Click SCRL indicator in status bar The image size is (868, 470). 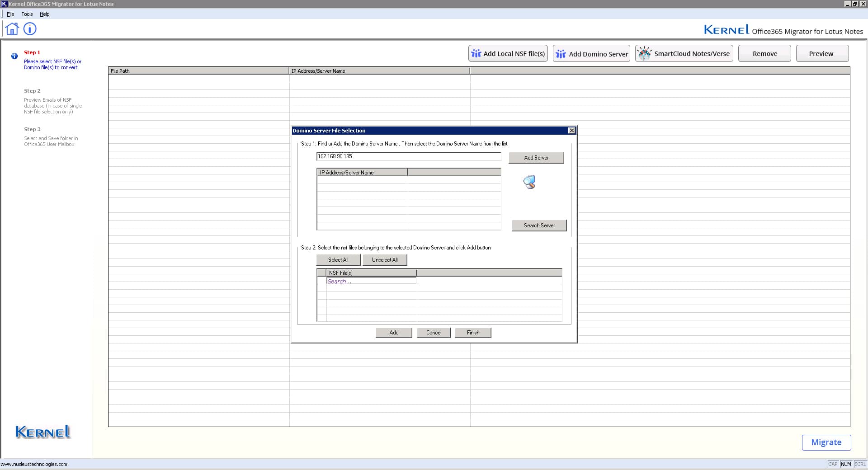click(860, 464)
